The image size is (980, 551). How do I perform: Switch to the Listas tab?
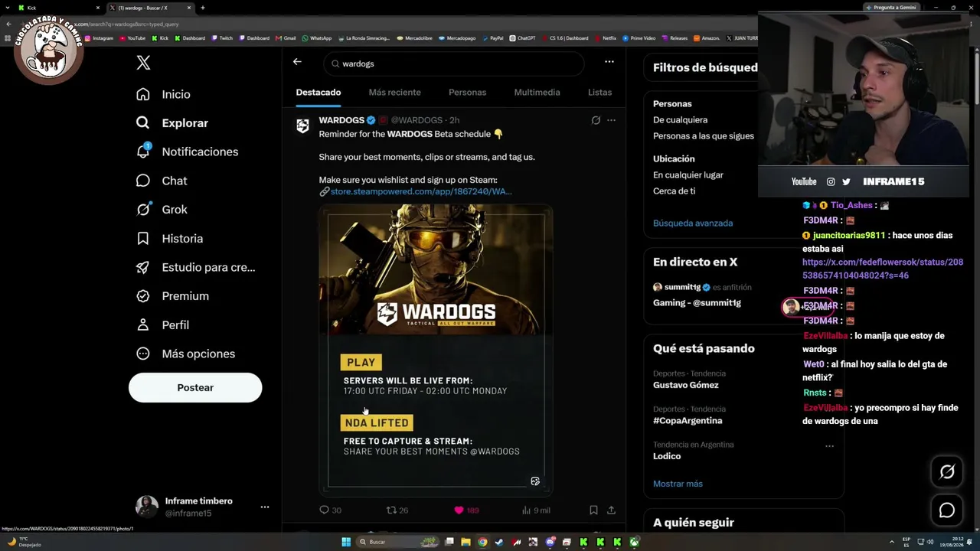click(x=599, y=93)
